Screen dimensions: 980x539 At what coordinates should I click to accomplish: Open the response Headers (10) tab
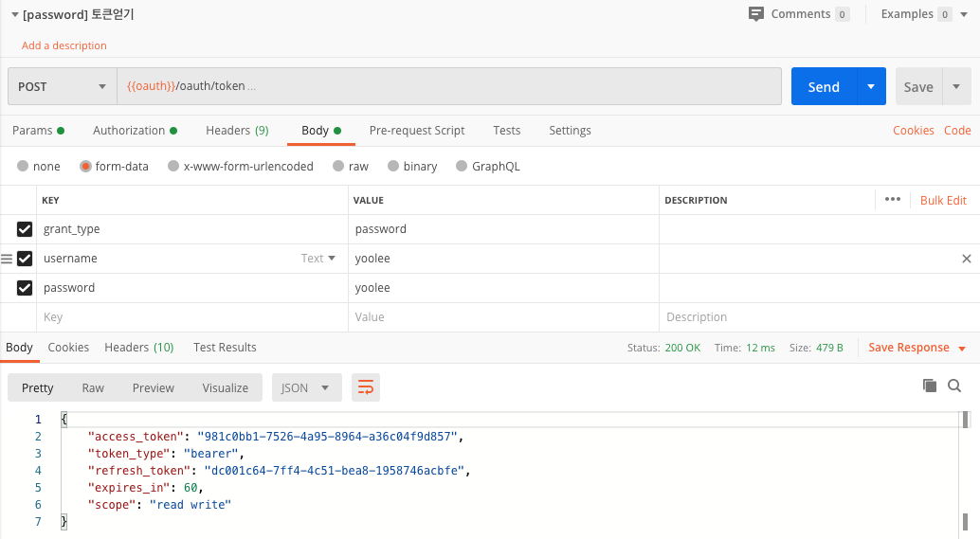click(138, 348)
